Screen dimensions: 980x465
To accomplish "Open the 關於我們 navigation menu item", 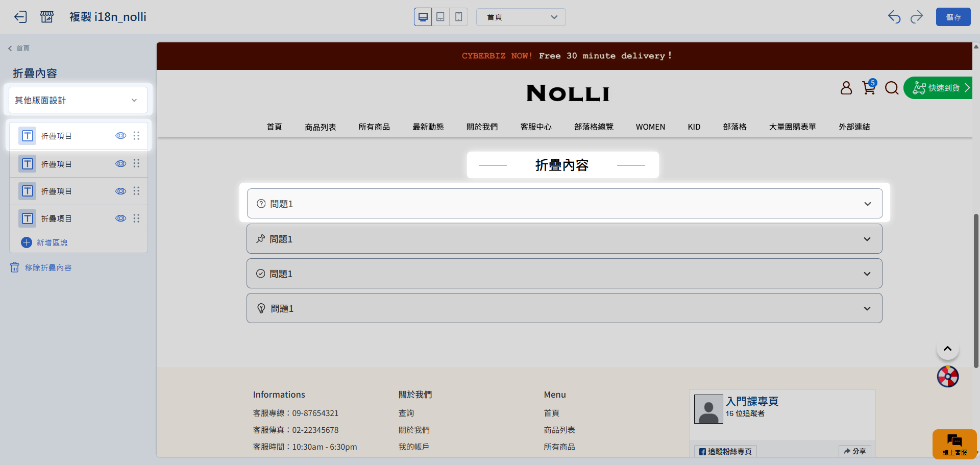I will coord(482,127).
